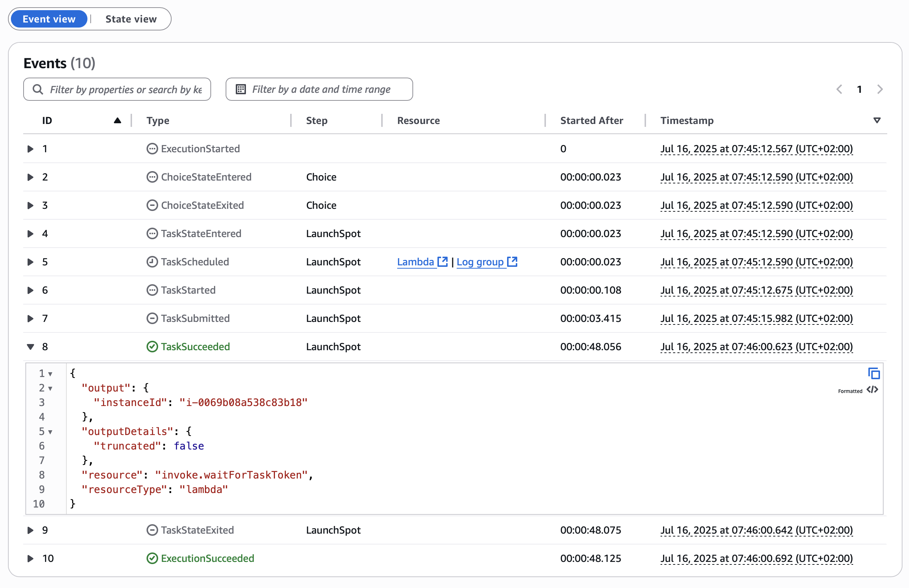Expand event 5 TaskScheduled row
This screenshot has height=588, width=909.
(x=30, y=262)
